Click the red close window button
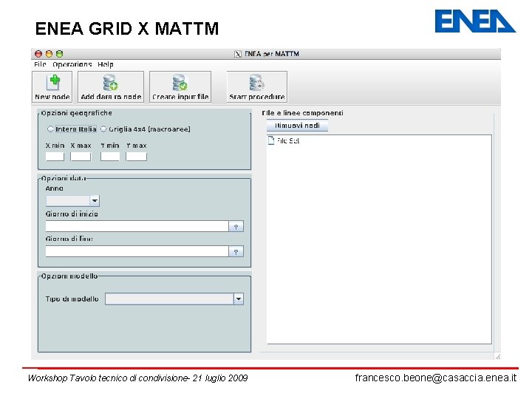The height and width of the screenshot is (399, 532). tap(38, 54)
